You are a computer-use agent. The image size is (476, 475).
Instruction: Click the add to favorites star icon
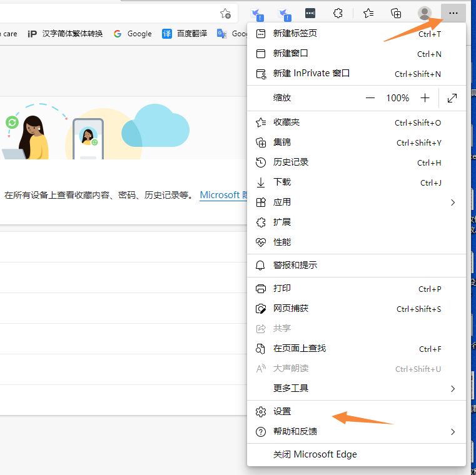226,13
